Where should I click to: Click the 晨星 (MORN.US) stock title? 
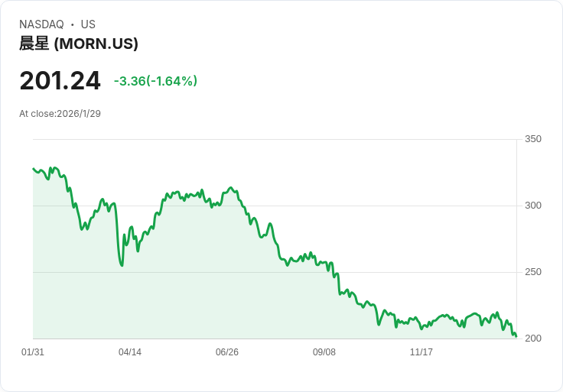point(79,44)
